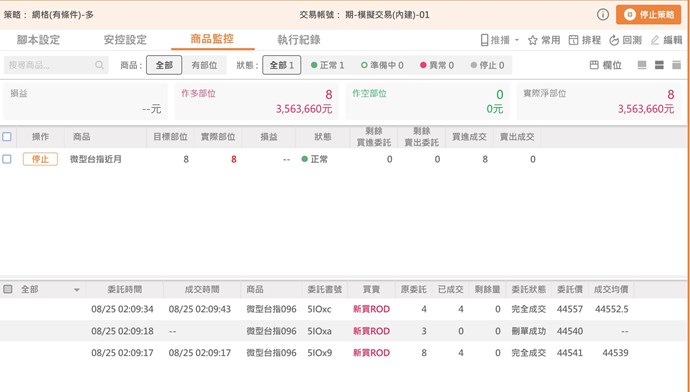Screen dimensions: 690x392
Task: Click the 剩餘賣出委託 column header
Action: [x=422, y=137]
